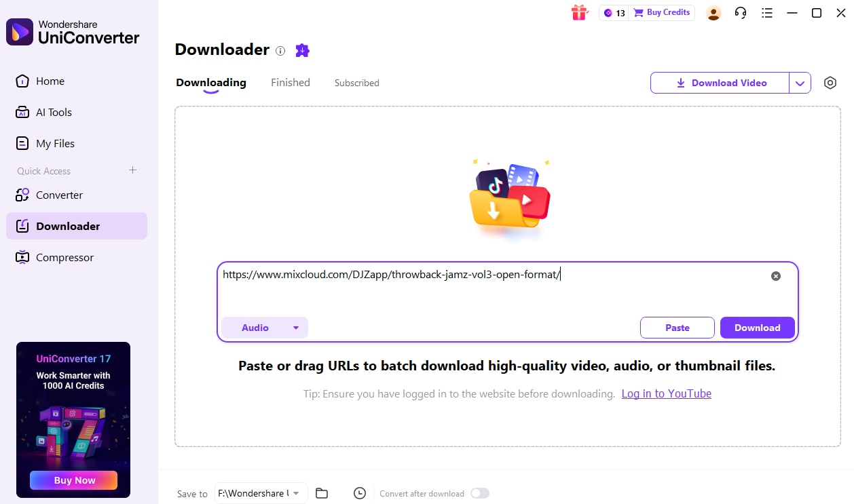Open the Subscribed tab

pos(356,82)
